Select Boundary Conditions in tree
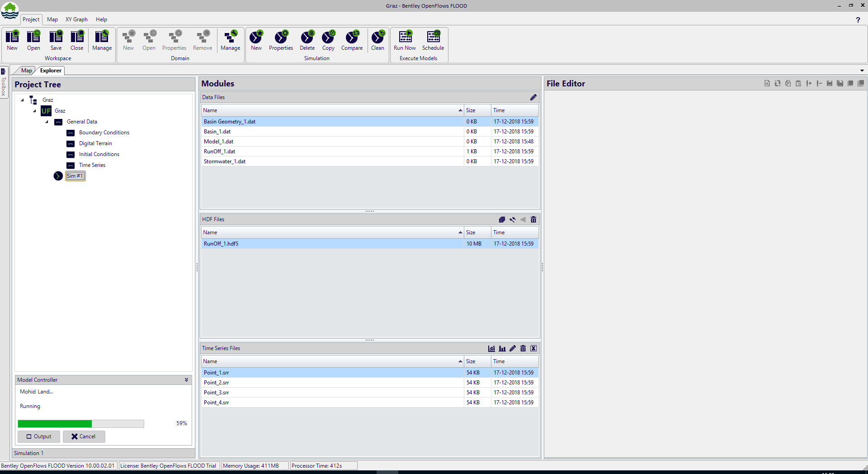Viewport: 868px width, 474px height. (104, 133)
